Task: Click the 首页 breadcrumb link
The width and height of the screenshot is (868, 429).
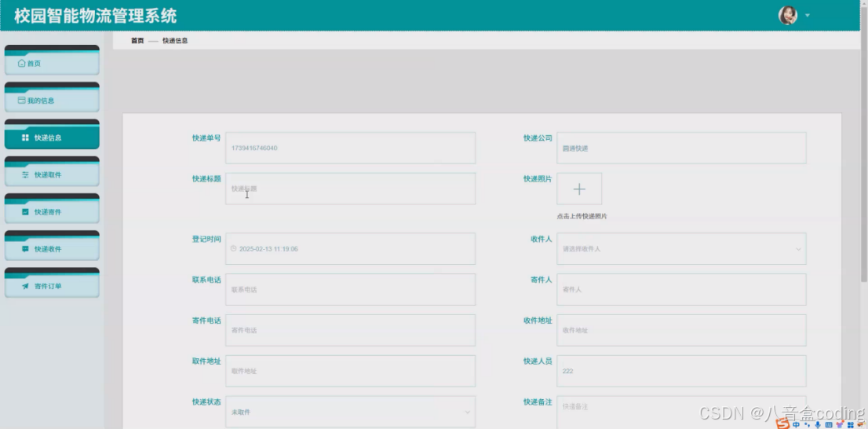Action: coord(137,40)
